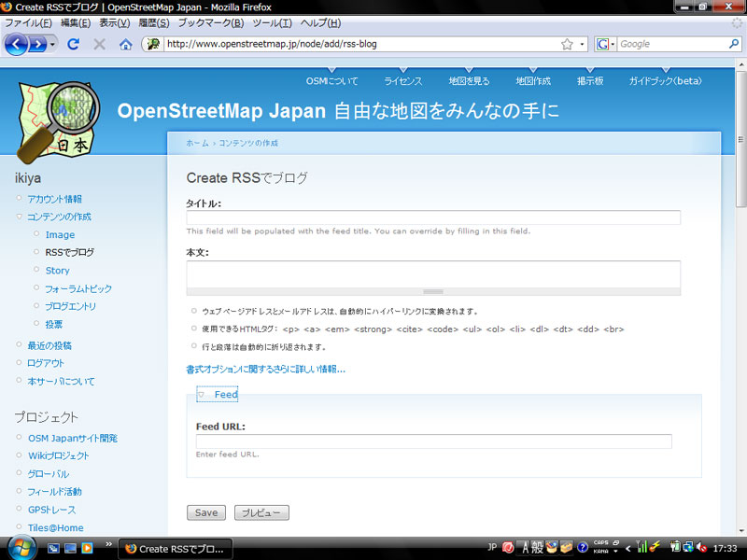
Task: Open the Windows Start orb
Action: (x=21, y=548)
